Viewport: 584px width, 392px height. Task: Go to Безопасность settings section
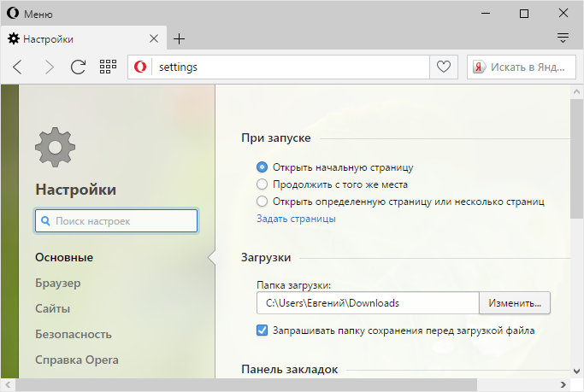pos(71,334)
